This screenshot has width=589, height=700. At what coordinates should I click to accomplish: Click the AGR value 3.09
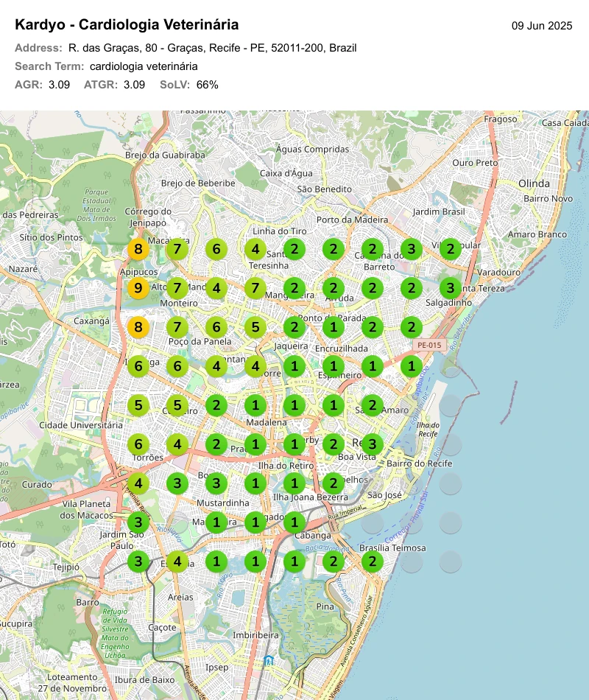60,85
